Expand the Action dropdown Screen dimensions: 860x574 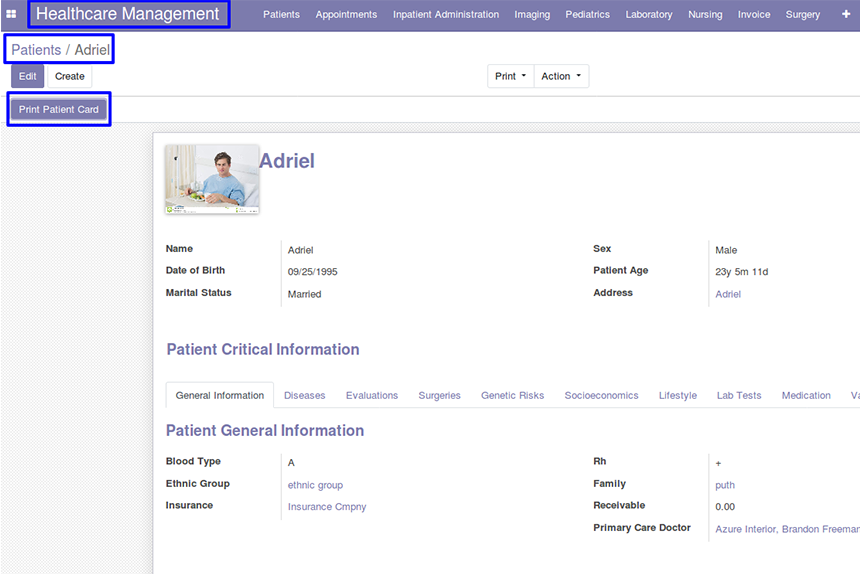pos(561,76)
